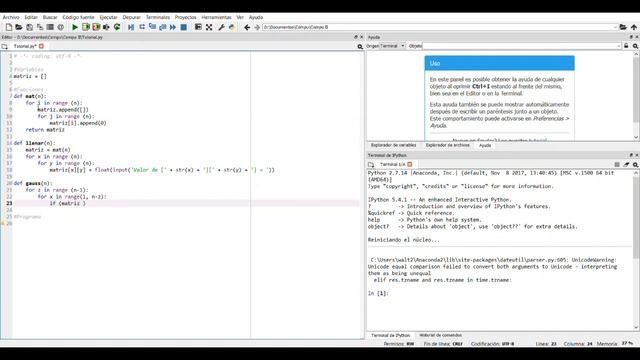Screen dimensions: 640x360
Task: Click the Save all files toolbar icon
Action: tap(40, 27)
